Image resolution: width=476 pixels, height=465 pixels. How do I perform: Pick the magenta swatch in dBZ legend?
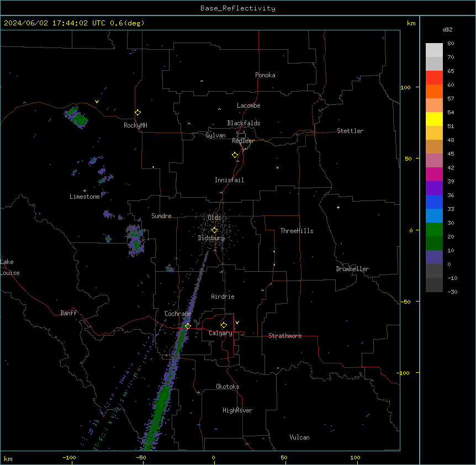pos(434,174)
